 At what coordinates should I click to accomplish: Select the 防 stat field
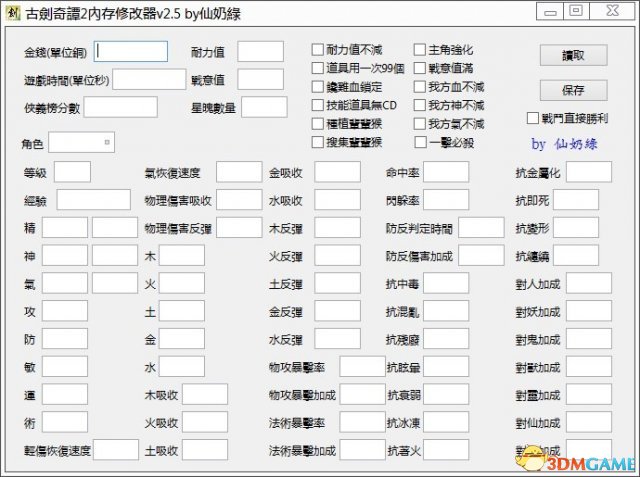click(64, 339)
